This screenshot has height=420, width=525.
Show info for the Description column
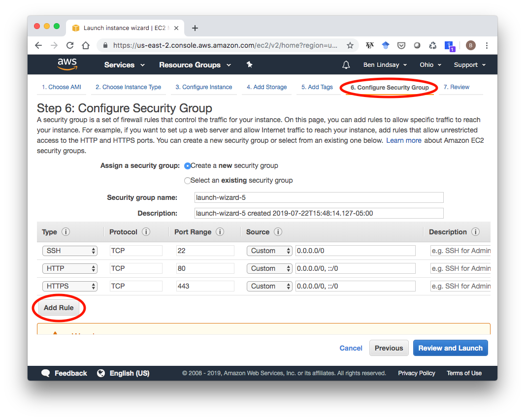point(475,231)
